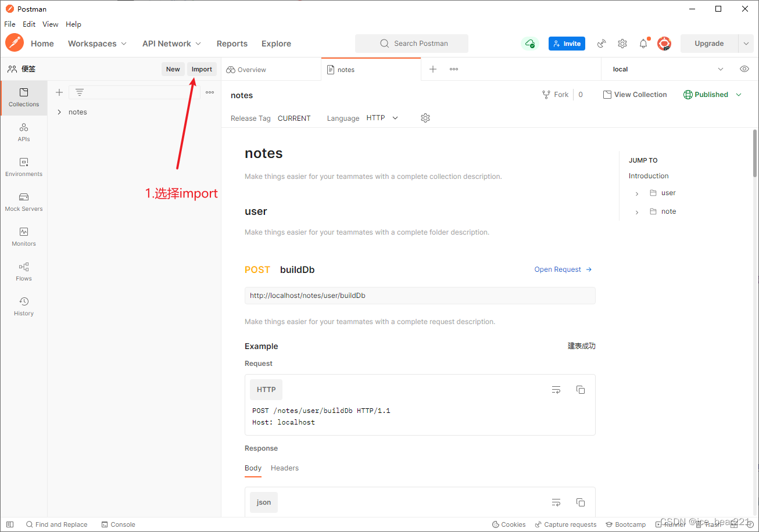Image resolution: width=759 pixels, height=532 pixels.
Task: Click the Open Request link
Action: coord(563,269)
